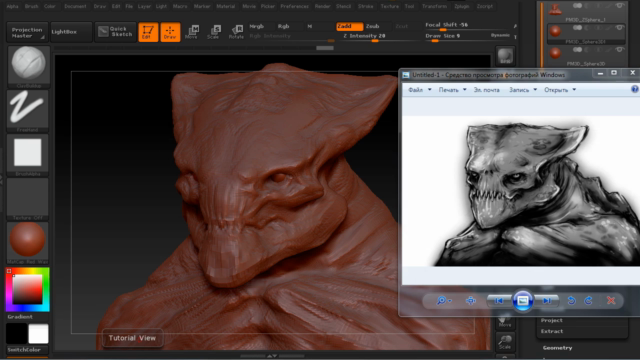Image resolution: width=640 pixels, height=360 pixels.
Task: Toggle boolean mode switch on PM3D_Sphere3D
Action: tap(577, 49)
